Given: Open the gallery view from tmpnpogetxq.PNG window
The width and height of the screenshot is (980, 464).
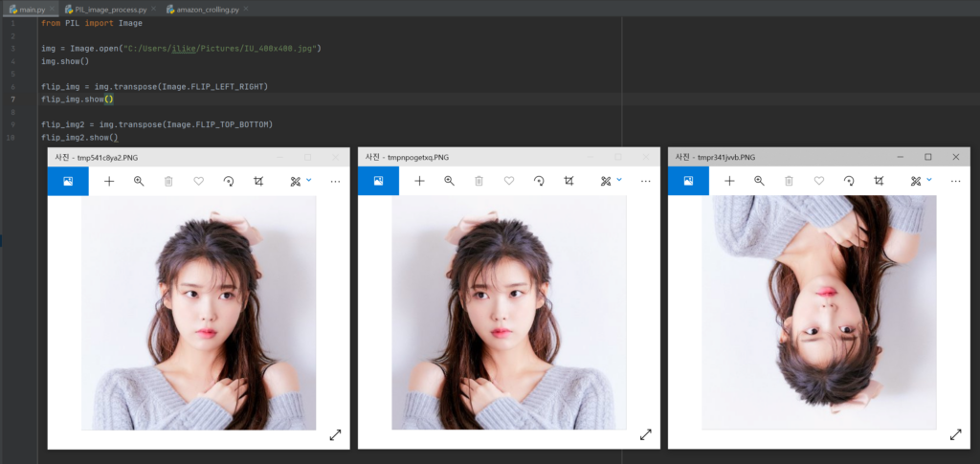Looking at the screenshot, I should click(378, 181).
